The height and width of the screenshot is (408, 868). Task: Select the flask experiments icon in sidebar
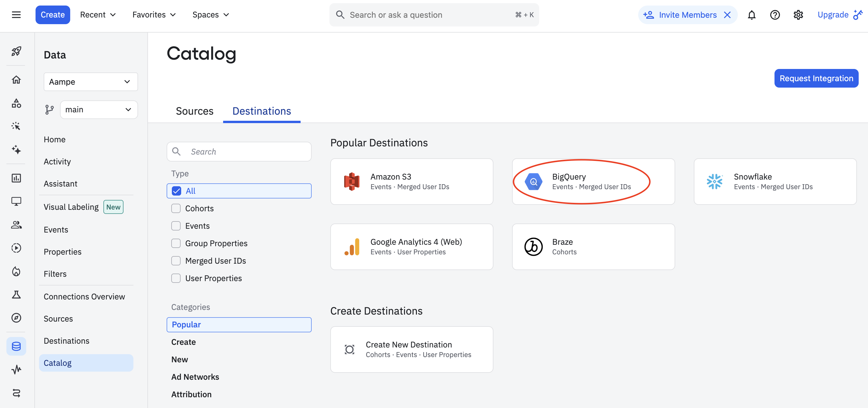[x=16, y=295]
